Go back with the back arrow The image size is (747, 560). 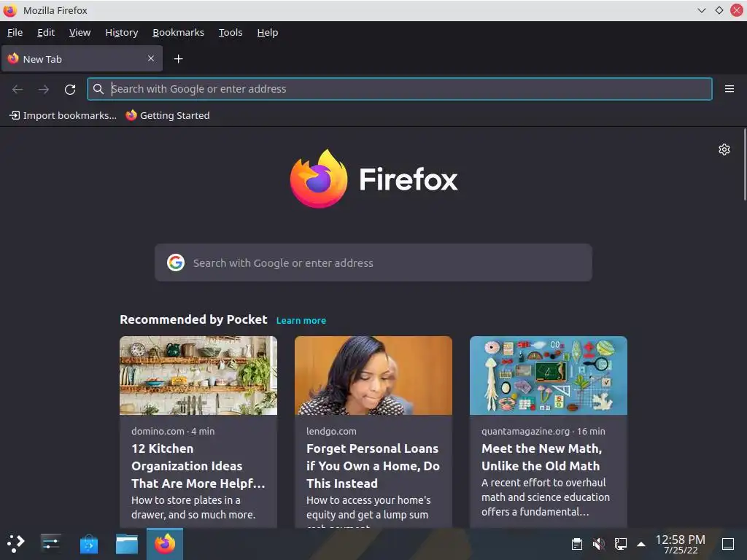point(18,89)
